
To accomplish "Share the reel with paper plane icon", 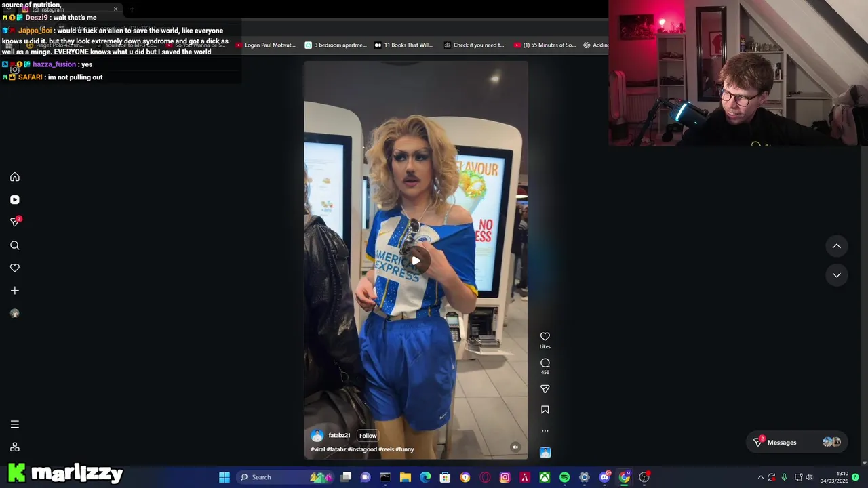I will [545, 389].
